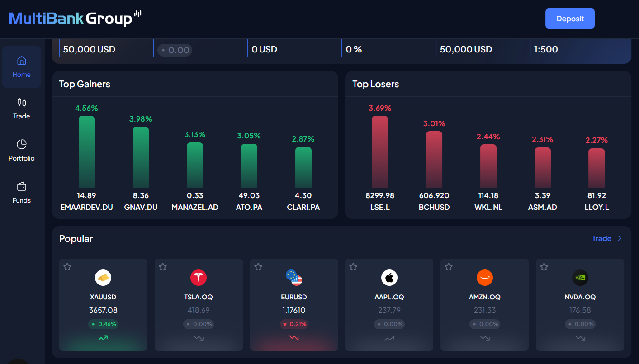
Task: Click NVDA.OQ grey downtrend arrow icon
Action: [580, 338]
